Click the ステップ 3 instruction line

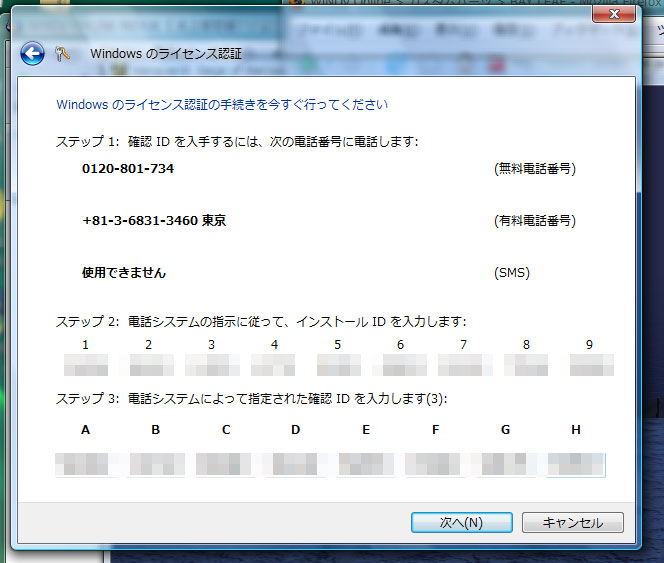click(x=252, y=399)
